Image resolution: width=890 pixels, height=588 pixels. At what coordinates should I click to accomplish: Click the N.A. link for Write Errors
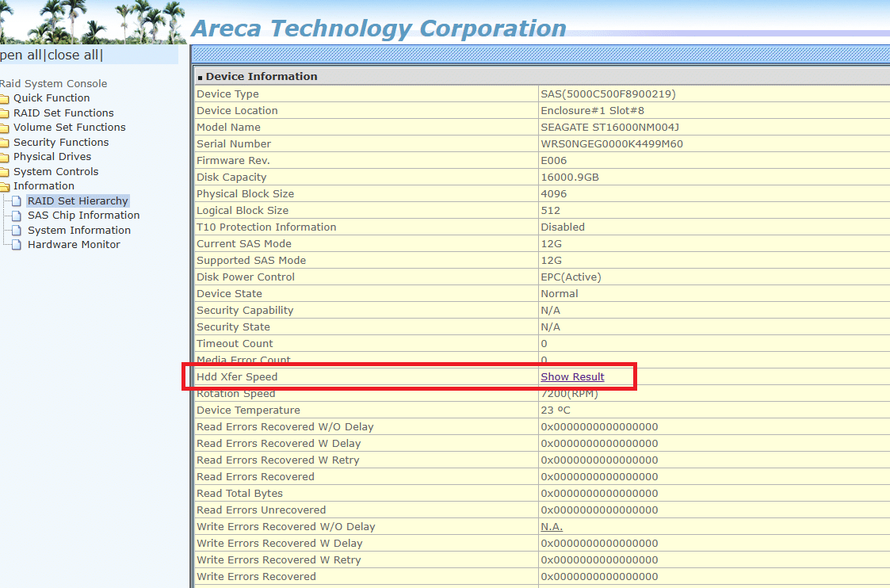[552, 527]
